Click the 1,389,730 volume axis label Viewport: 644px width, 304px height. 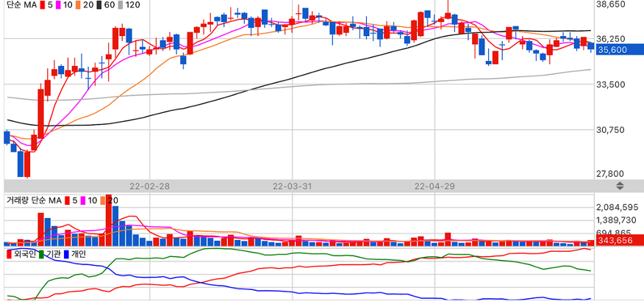(x=617, y=220)
